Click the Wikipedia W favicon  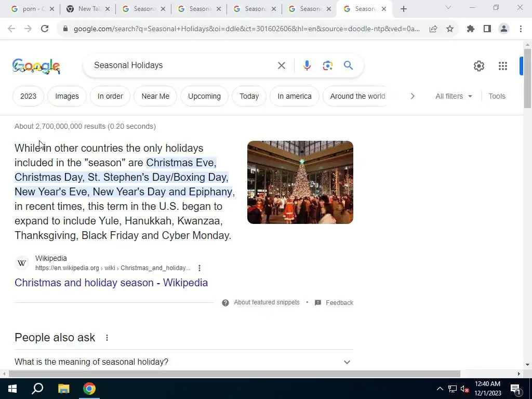(22, 263)
